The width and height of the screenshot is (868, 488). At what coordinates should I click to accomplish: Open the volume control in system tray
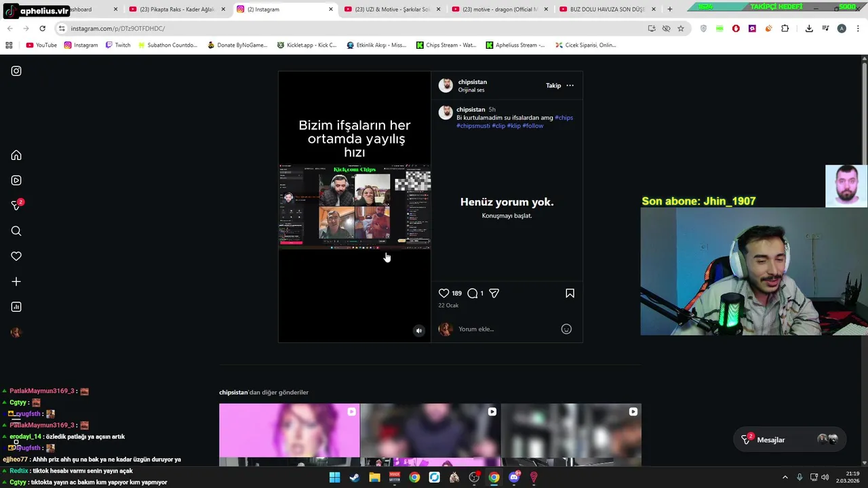[x=825, y=477]
